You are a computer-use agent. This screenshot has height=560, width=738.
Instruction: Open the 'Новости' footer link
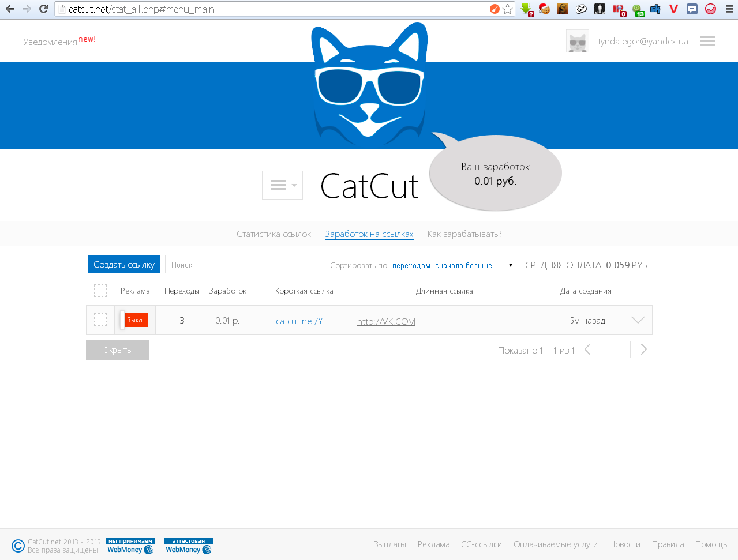coord(624,544)
